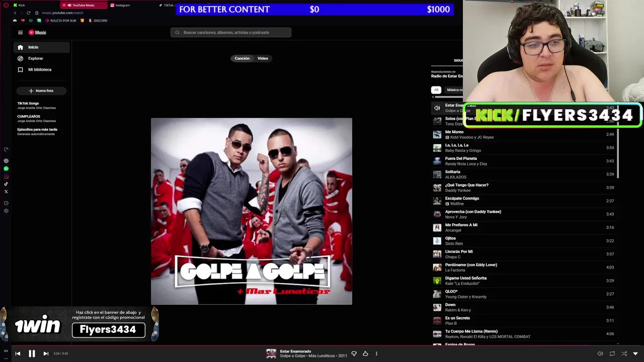Play Es un Secreto by Plan B
This screenshot has width=644, height=362.
click(x=523, y=320)
